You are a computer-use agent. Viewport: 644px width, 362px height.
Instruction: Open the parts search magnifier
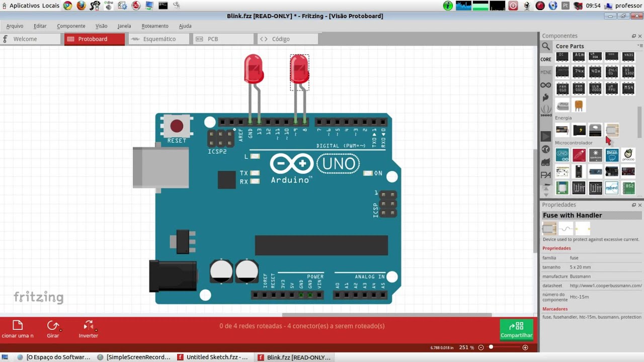pyautogui.click(x=546, y=46)
